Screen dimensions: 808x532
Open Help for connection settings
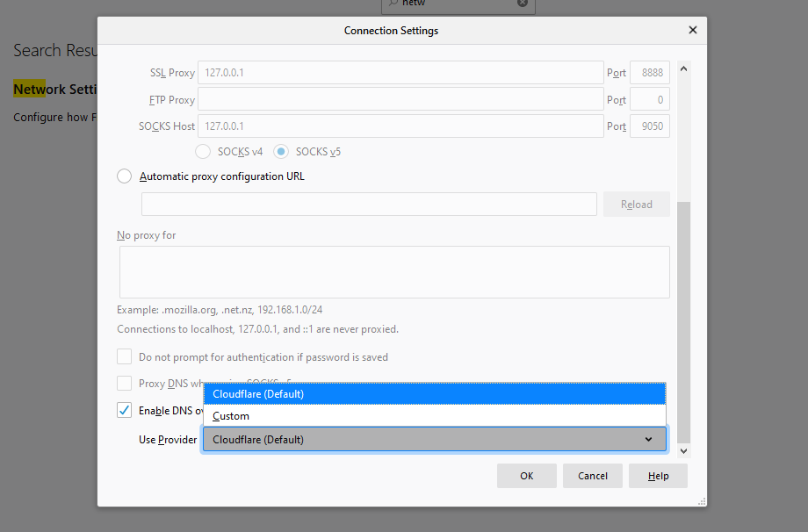click(x=658, y=476)
